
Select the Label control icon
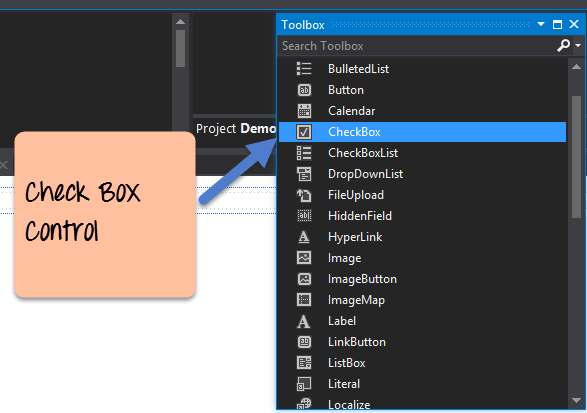304,321
